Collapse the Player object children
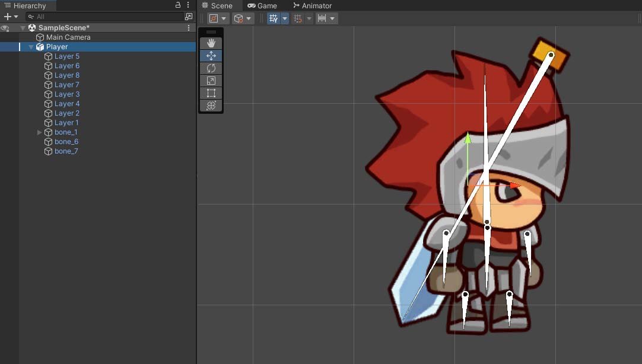The width and height of the screenshot is (642, 364). pos(31,47)
